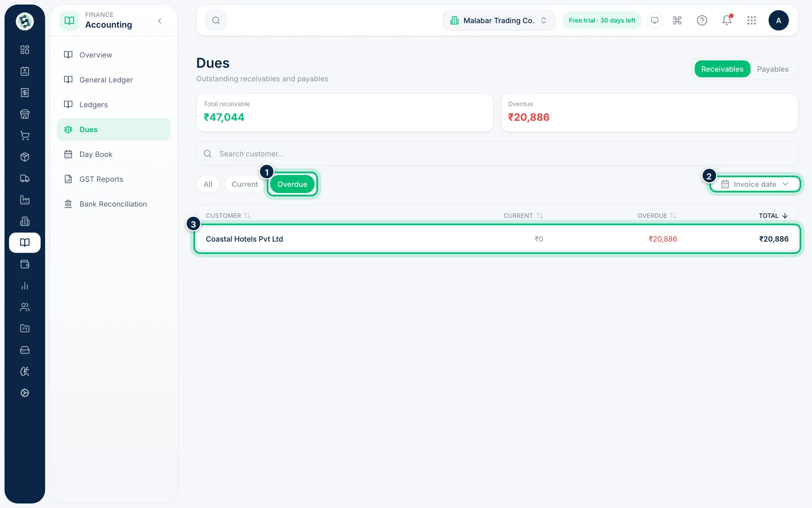Open the factory icon in left rail
The image size is (812, 508).
click(x=24, y=200)
